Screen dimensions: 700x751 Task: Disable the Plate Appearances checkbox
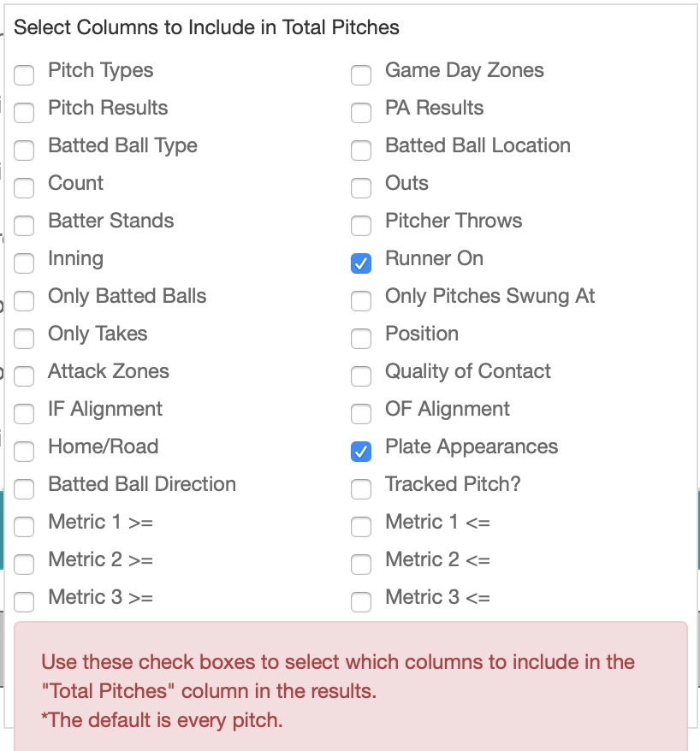361,451
